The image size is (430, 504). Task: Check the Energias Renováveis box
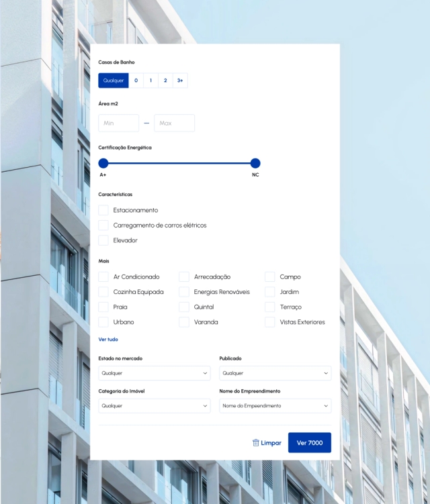point(184,292)
